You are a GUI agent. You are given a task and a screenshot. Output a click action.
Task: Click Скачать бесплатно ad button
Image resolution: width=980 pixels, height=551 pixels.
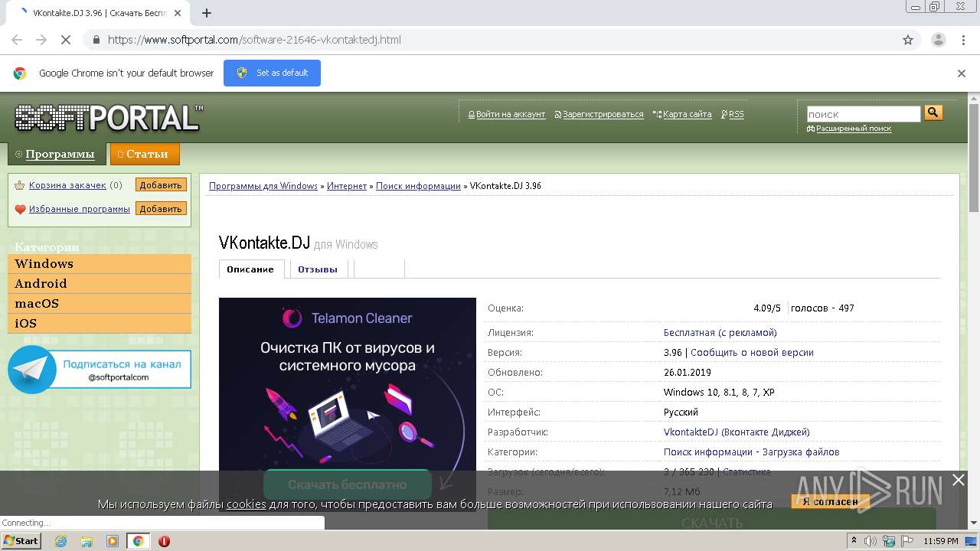[348, 484]
